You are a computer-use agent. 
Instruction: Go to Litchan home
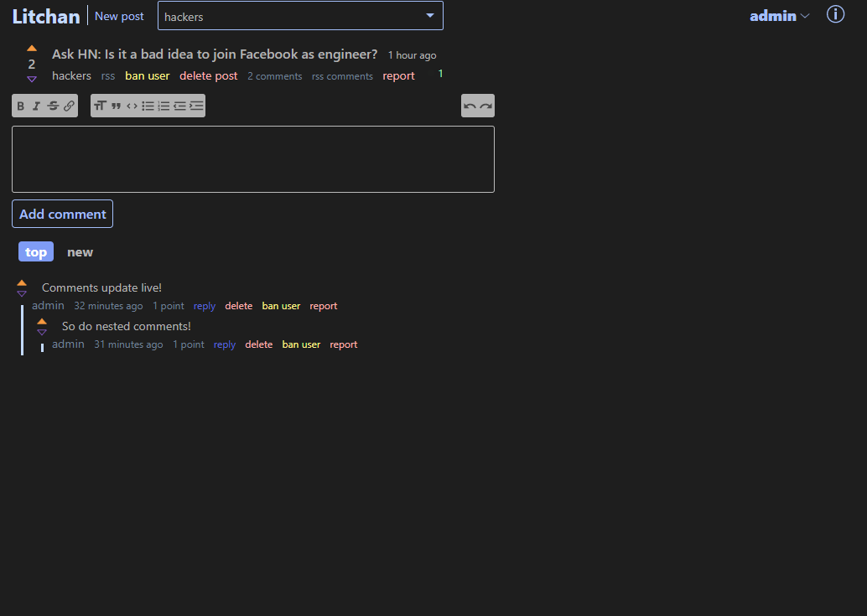click(x=46, y=17)
